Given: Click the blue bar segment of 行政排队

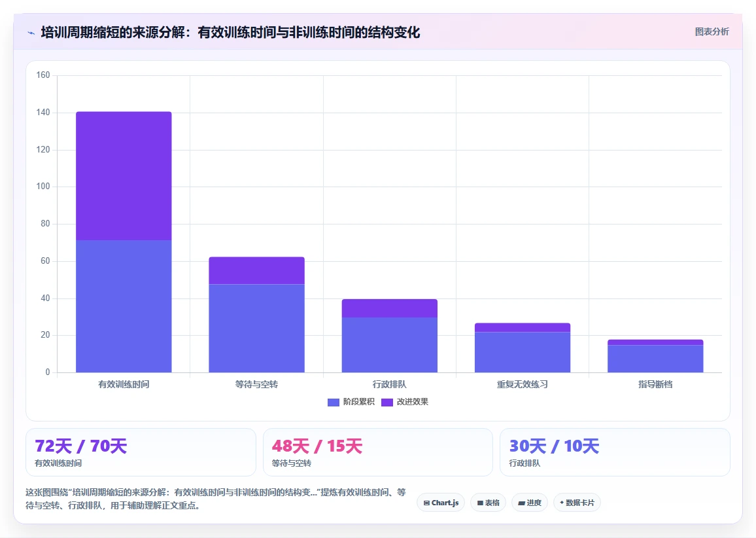Looking at the screenshot, I should click(390, 344).
